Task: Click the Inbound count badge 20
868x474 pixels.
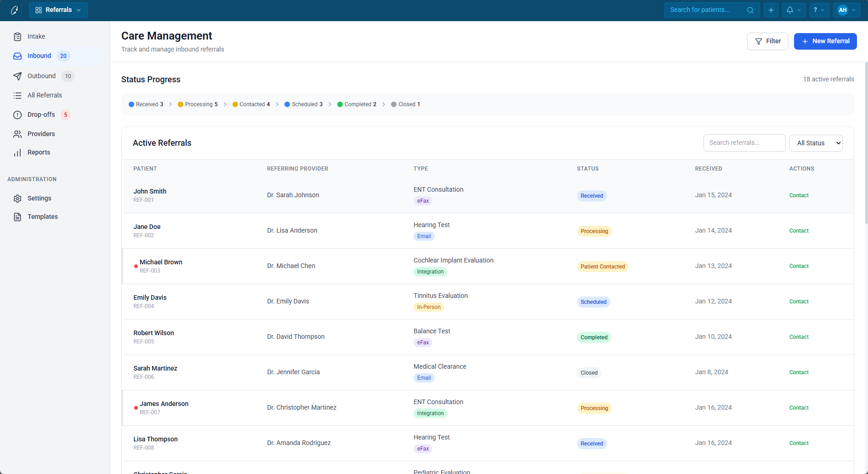Action: tap(63, 56)
